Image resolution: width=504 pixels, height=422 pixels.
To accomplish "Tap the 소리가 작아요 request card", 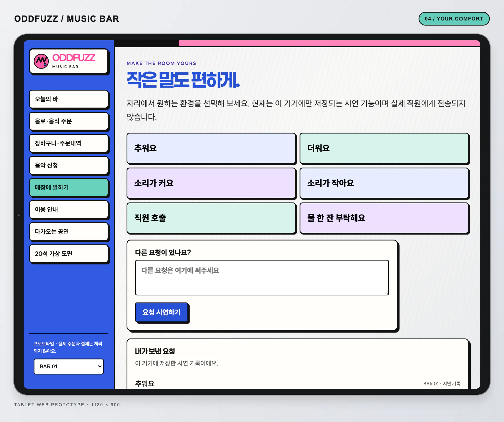I will (384, 183).
